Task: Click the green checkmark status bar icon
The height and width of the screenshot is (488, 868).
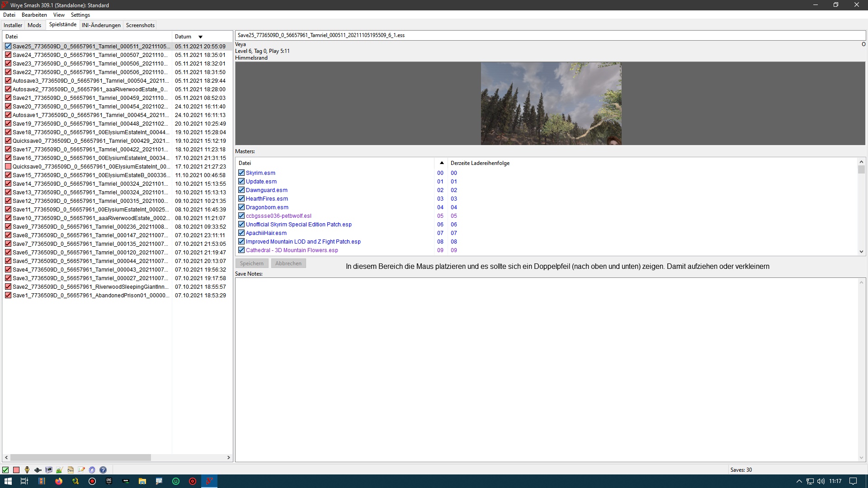Action: (x=5, y=470)
